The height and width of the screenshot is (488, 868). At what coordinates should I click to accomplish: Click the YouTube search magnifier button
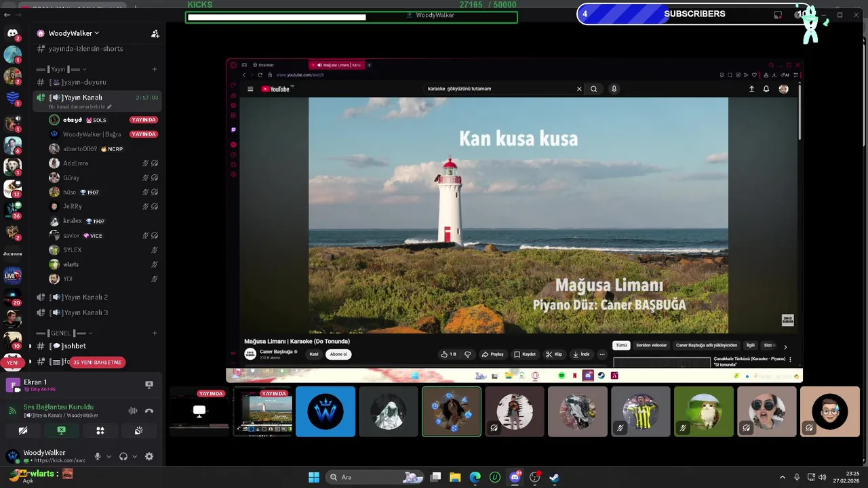coord(594,89)
